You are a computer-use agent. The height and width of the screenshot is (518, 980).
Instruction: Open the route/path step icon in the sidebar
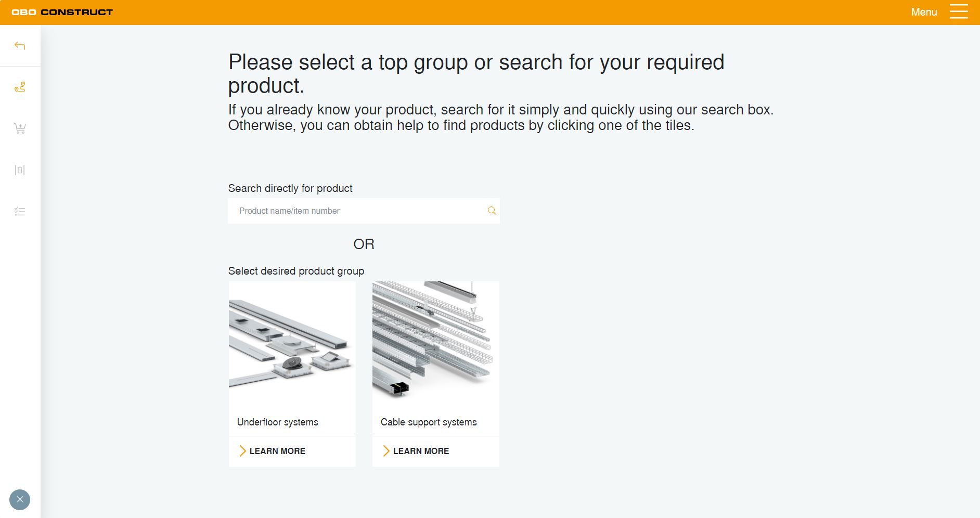[20, 87]
